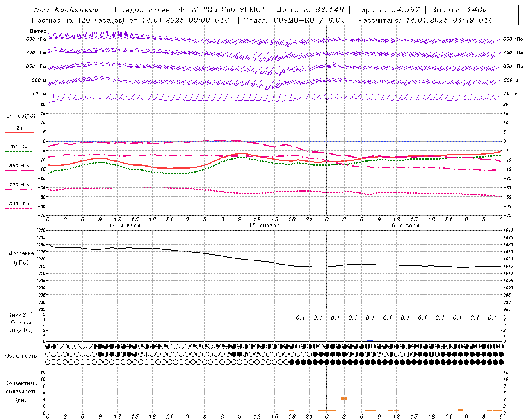The height and width of the screenshot is (420, 525).
Task: Click the 15 января date label
Action: pos(264,226)
